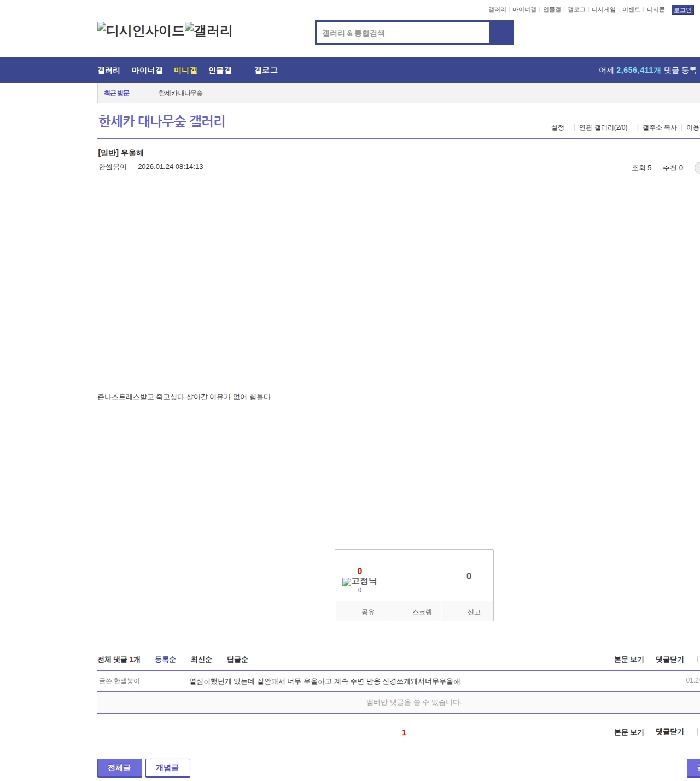
Task: Sort comments by 등록순
Action: tap(165, 660)
